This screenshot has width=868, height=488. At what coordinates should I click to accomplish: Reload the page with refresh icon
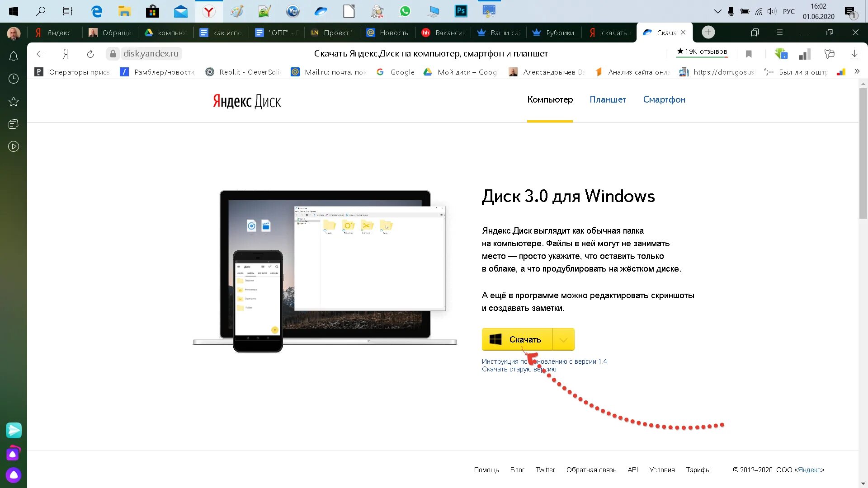pyautogui.click(x=90, y=54)
